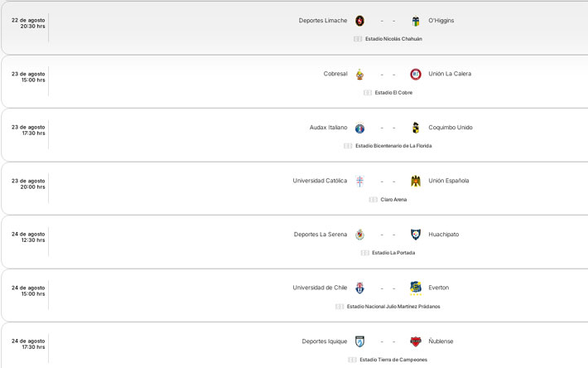Click the Ñublense team crest
588x368 pixels.
[416, 341]
